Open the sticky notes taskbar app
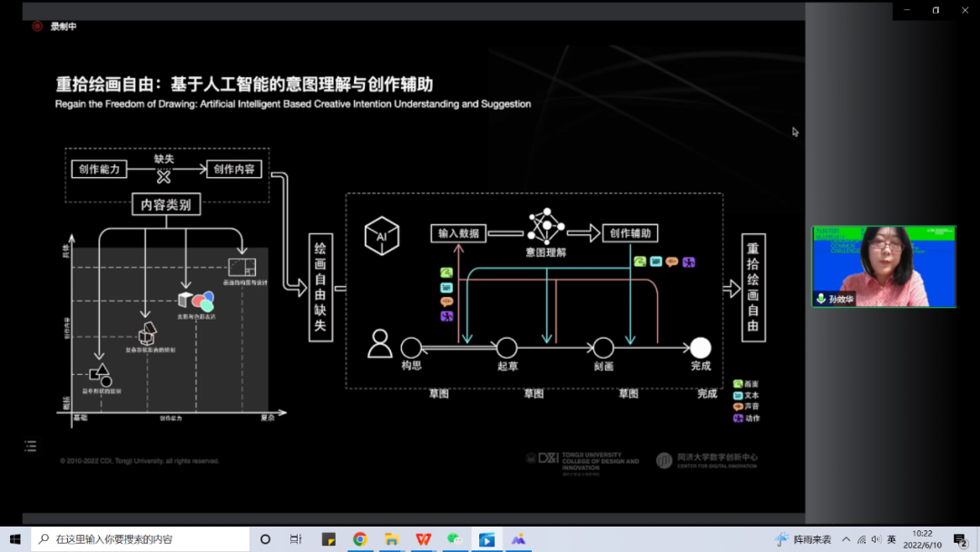This screenshot has width=980, height=552. tap(328, 539)
